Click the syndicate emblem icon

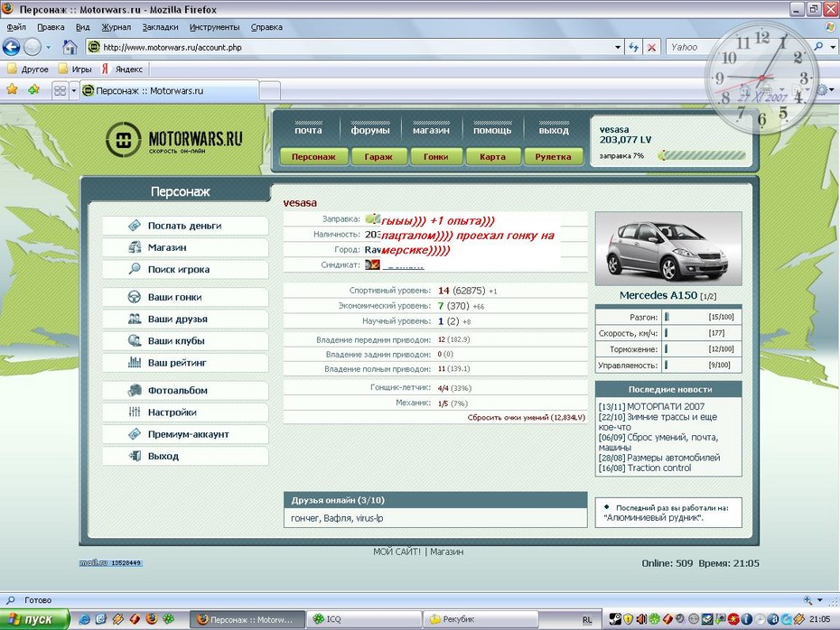(x=372, y=264)
